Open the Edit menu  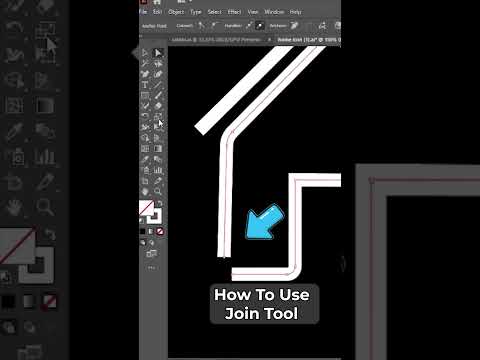click(x=157, y=12)
